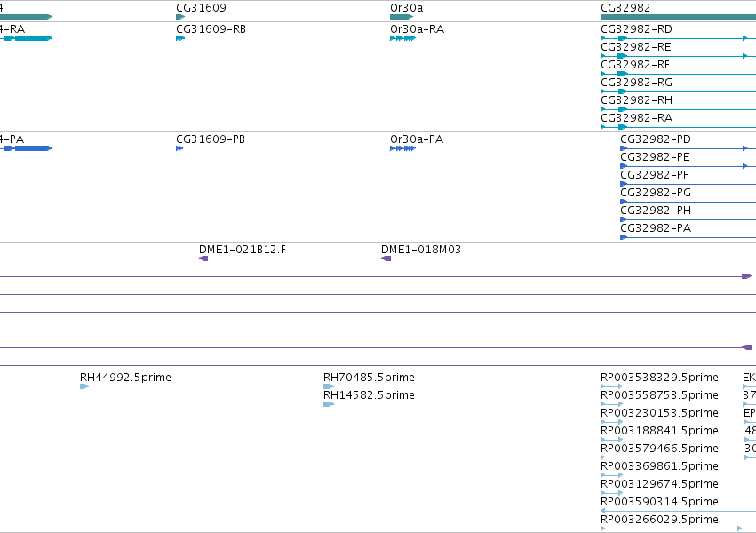
Task: Select EST RP003579466.5prime label
Action: (x=659, y=449)
